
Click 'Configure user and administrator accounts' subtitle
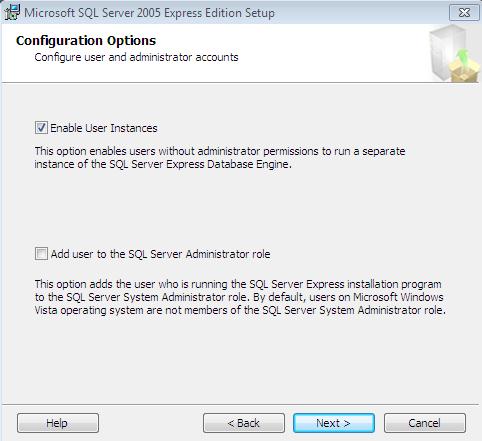136,57
